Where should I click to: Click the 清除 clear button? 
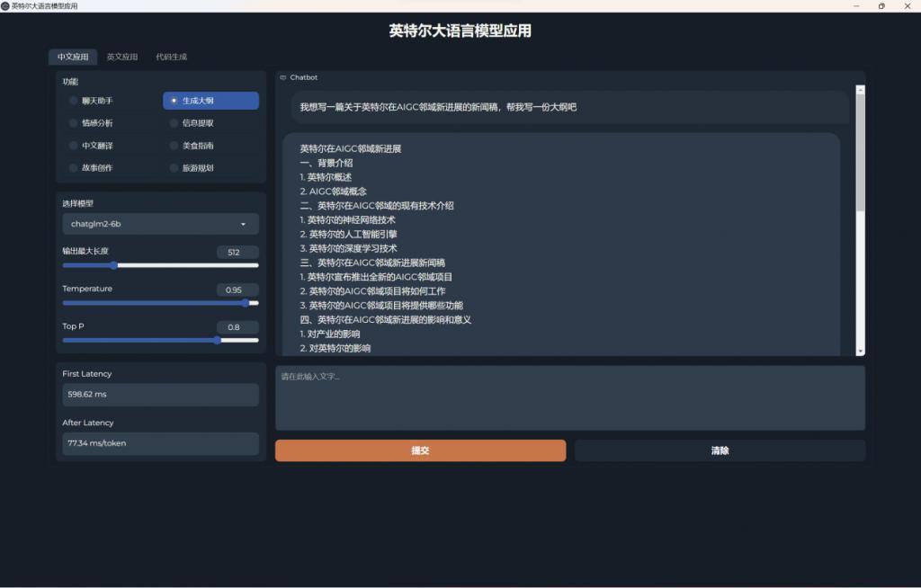719,450
